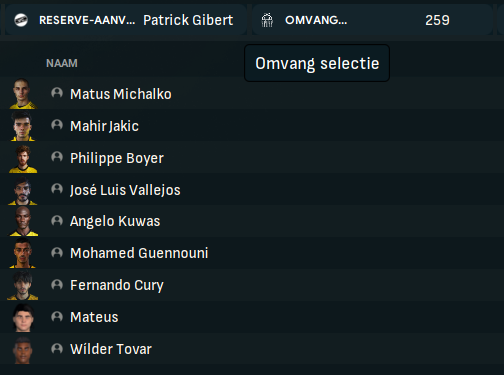Click the OMVANG... panel label
The image size is (504, 375).
pos(316,20)
